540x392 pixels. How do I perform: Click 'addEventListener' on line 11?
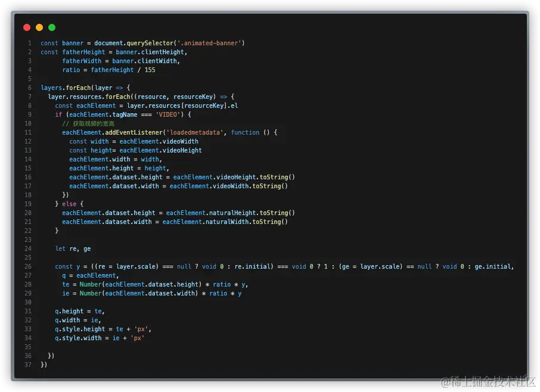(x=134, y=132)
